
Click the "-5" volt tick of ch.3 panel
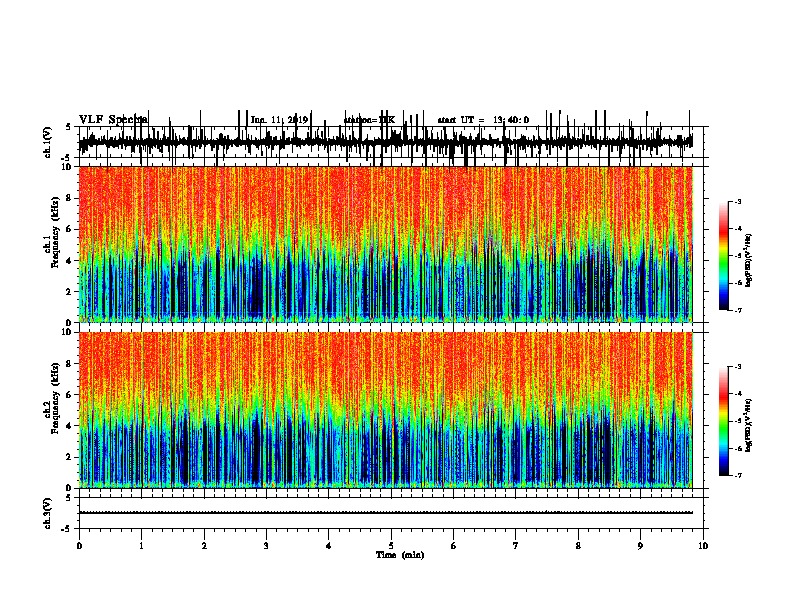(67, 529)
